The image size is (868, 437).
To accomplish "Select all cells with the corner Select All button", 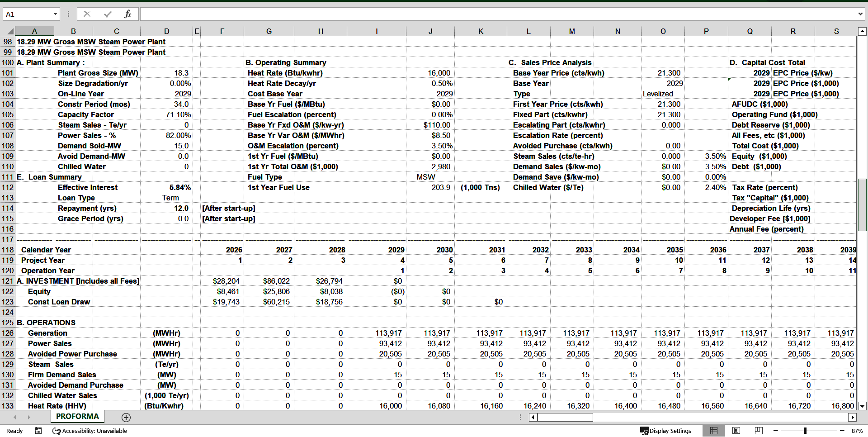I will (11, 31).
